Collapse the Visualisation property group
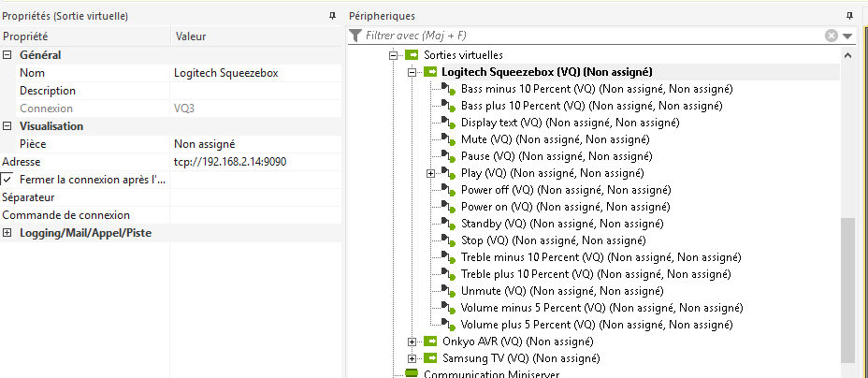This screenshot has height=378, width=868. click(7, 126)
